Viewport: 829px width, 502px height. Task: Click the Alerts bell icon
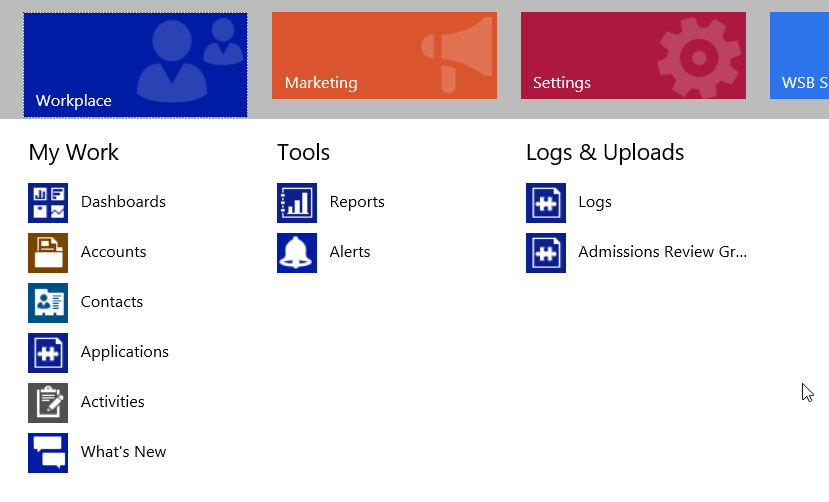click(297, 253)
